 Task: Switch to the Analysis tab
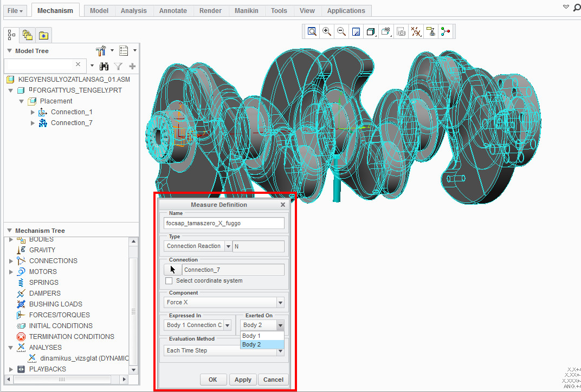click(134, 11)
